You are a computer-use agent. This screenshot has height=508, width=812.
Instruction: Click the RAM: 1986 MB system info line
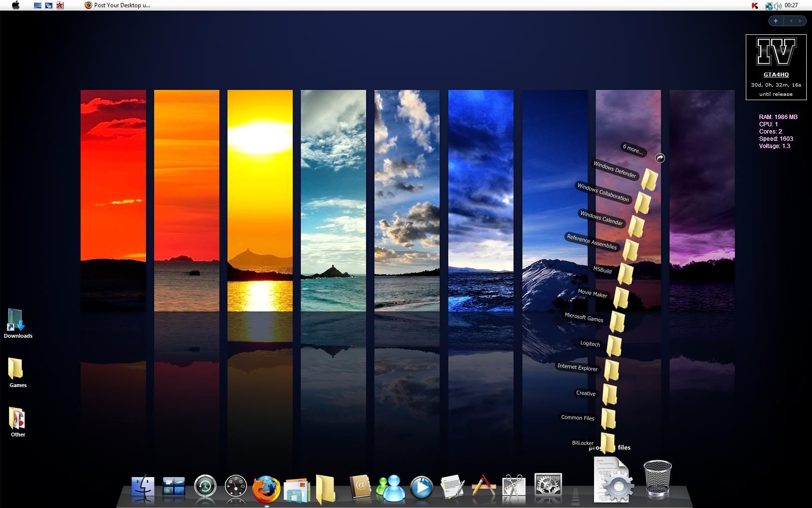(x=778, y=117)
